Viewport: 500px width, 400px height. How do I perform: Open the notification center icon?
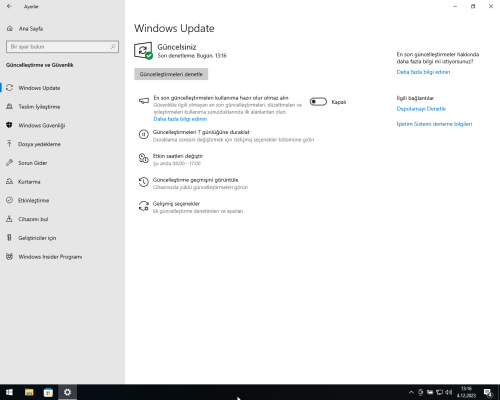488,393
